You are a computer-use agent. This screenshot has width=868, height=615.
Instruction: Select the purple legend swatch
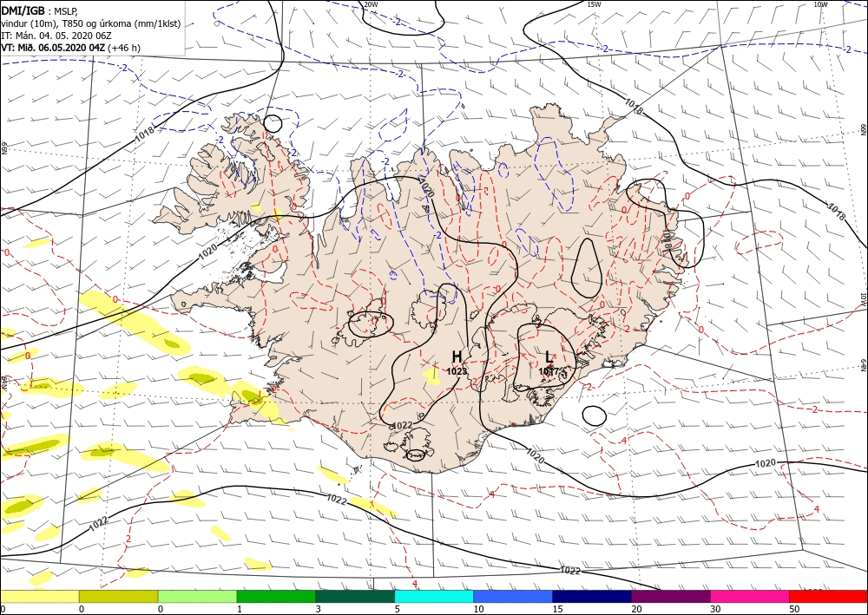coord(670,596)
